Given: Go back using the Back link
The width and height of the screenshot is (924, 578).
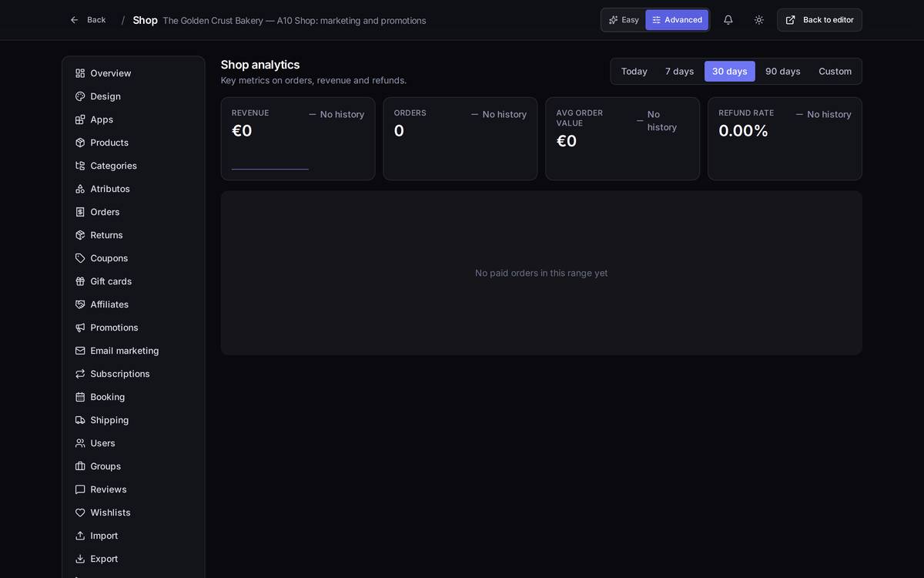Looking at the screenshot, I should [x=88, y=20].
